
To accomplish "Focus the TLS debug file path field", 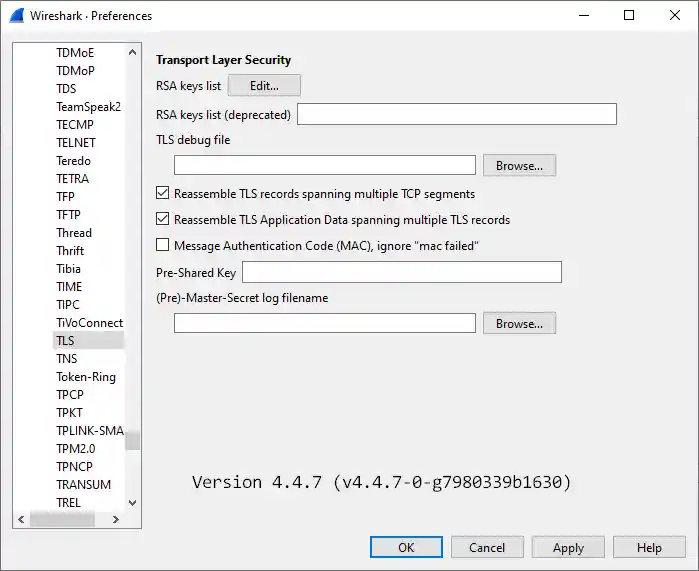I will (x=325, y=165).
